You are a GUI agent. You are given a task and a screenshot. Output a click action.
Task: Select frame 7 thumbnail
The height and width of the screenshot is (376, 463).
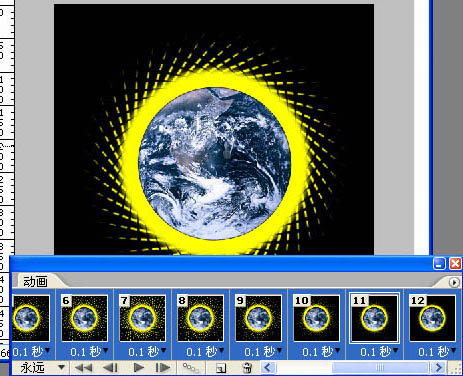coord(142,318)
